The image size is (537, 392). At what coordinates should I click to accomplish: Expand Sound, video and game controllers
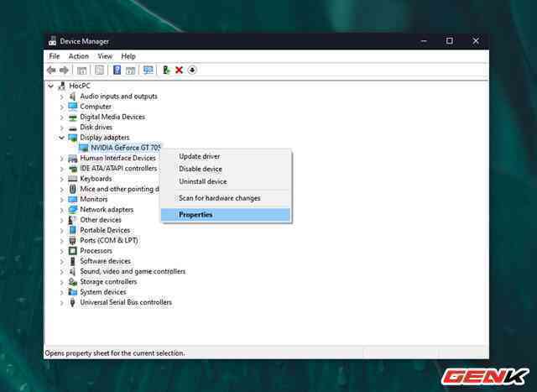[61, 272]
